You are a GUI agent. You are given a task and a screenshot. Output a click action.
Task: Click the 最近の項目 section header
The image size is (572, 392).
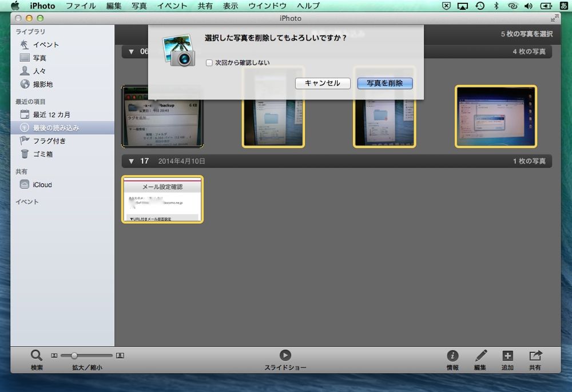point(30,102)
